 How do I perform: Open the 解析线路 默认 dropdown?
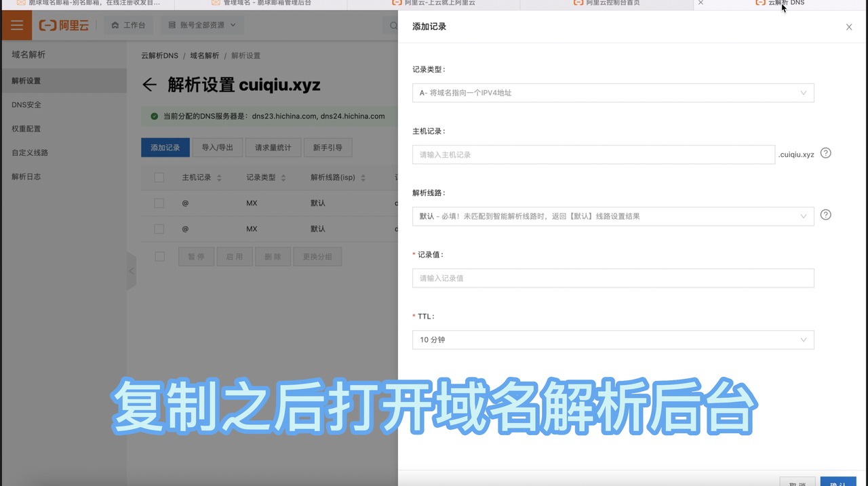[x=613, y=216]
